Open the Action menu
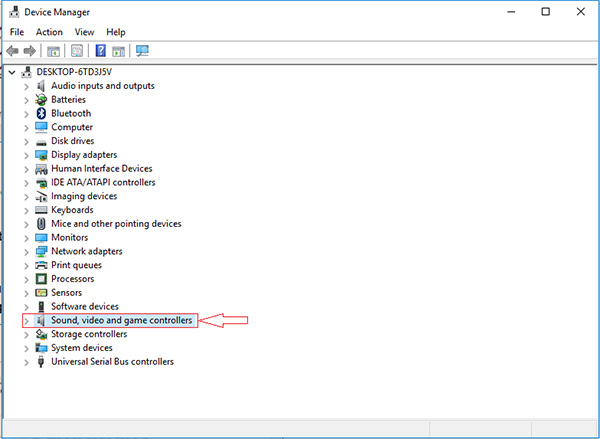Image resolution: width=600 pixels, height=439 pixels. (49, 32)
